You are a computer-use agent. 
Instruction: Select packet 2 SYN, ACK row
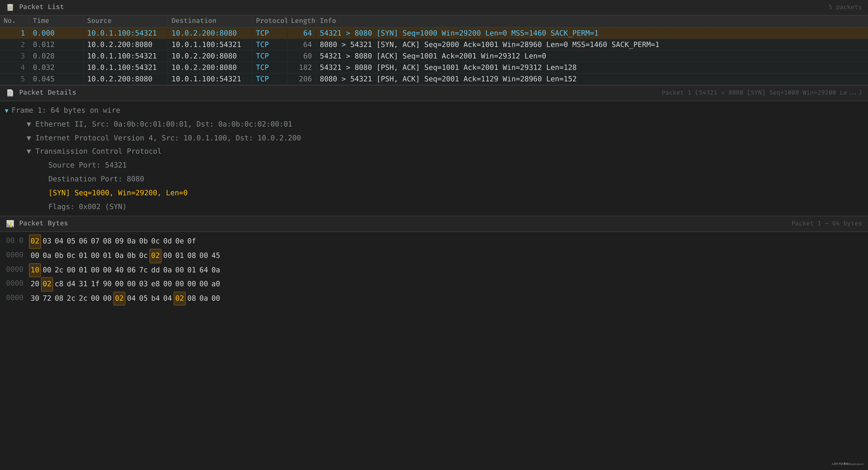(x=434, y=44)
